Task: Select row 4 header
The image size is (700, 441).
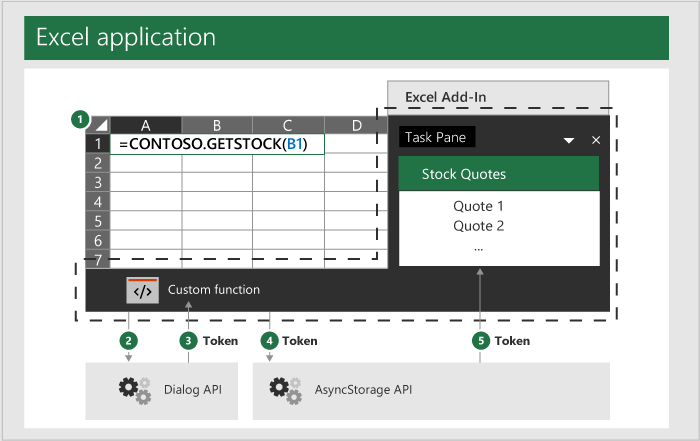Action: click(98, 202)
